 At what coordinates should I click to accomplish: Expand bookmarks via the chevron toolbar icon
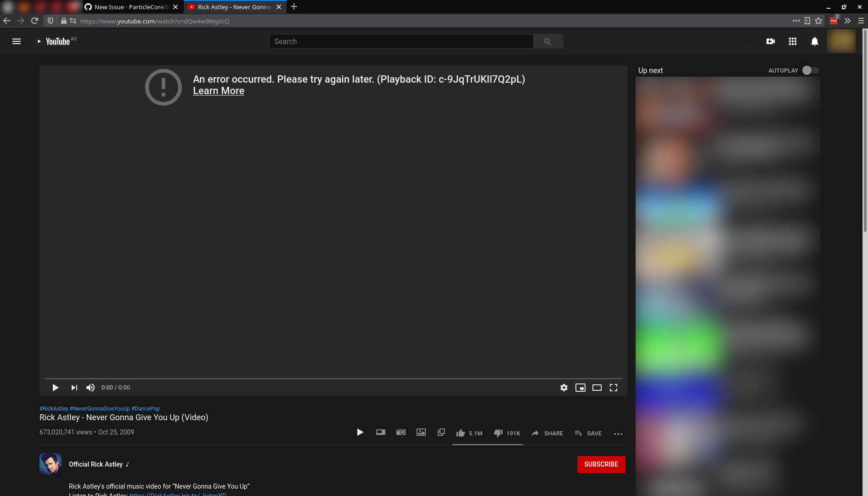click(848, 21)
